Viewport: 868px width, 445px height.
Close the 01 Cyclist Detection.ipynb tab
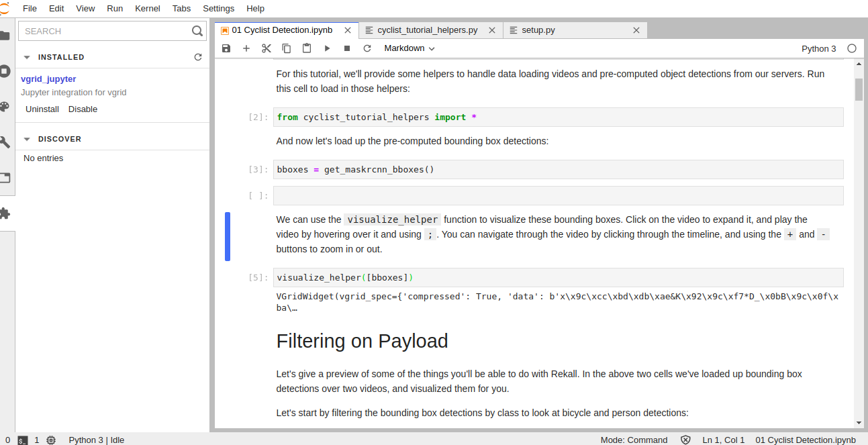point(347,30)
